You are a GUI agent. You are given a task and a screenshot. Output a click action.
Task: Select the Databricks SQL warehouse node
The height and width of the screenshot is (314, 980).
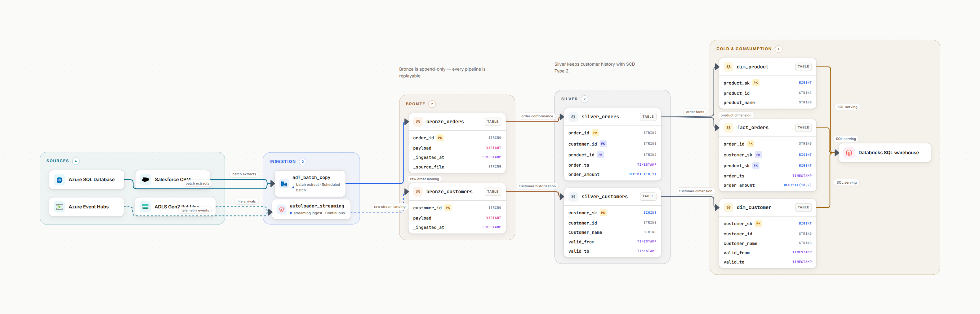coord(885,153)
